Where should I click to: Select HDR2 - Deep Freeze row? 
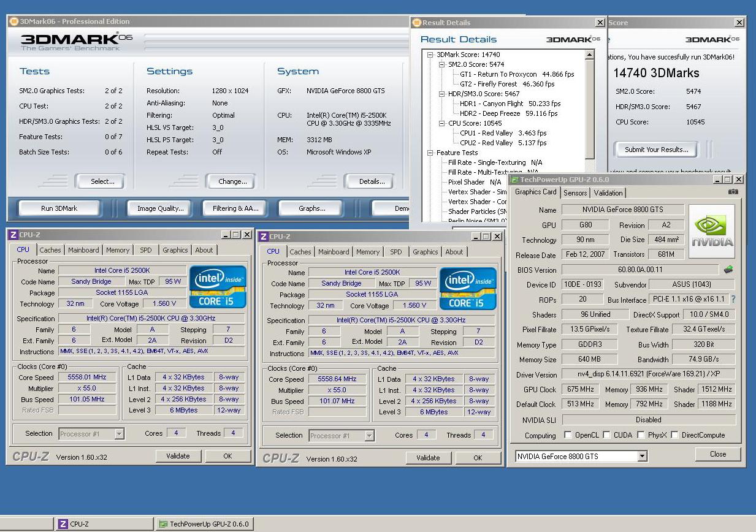click(x=509, y=113)
